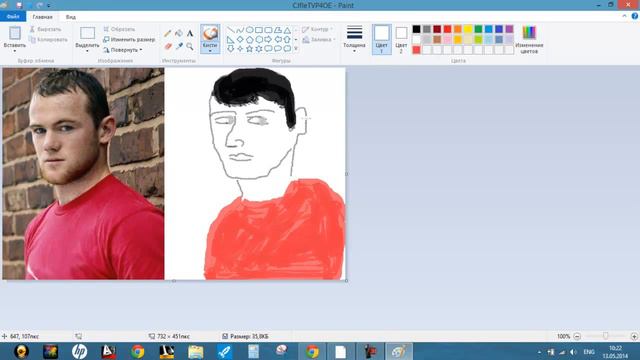Expand the Rotate (Повернуть) menu
Viewport: 640px width, 360px height.
pos(123,50)
